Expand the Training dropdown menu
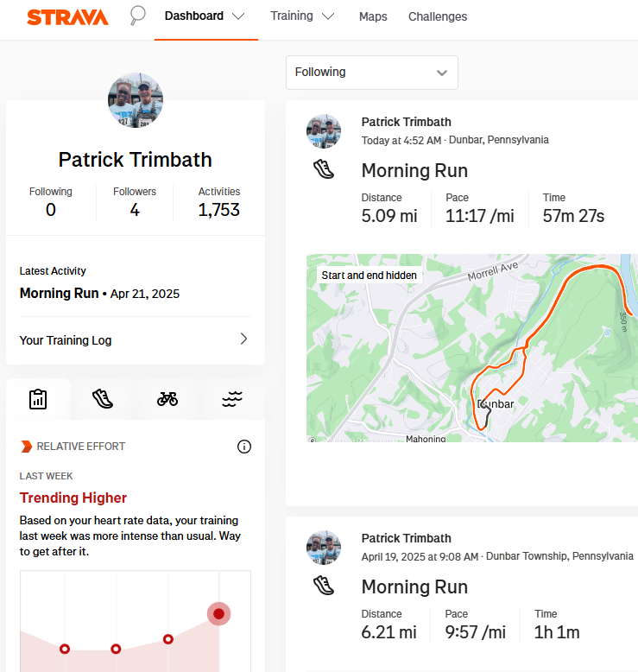Viewport: 638px width, 672px height. point(302,16)
